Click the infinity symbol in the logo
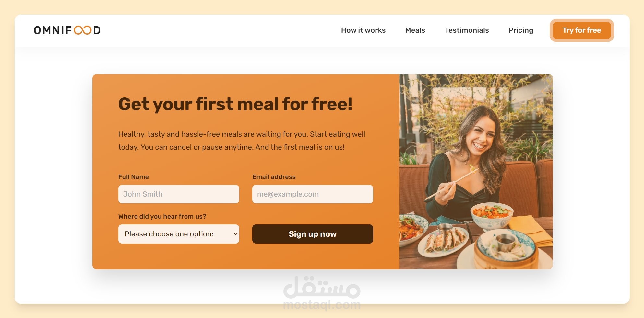The width and height of the screenshot is (644, 318). (82, 30)
